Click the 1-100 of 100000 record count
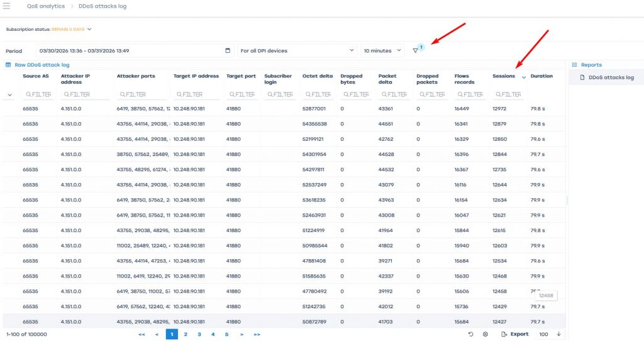Image resolution: width=644 pixels, height=341 pixels. coord(26,335)
